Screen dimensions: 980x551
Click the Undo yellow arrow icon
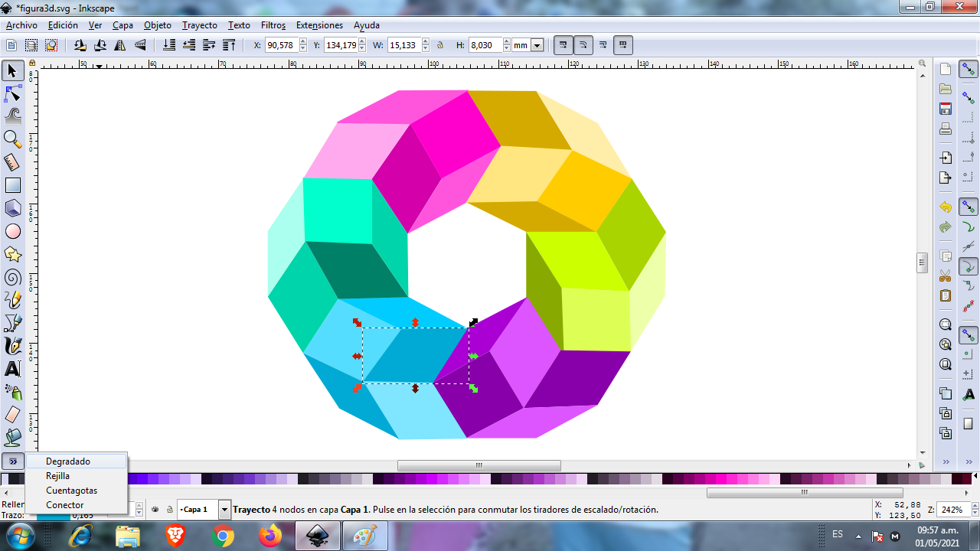click(946, 207)
